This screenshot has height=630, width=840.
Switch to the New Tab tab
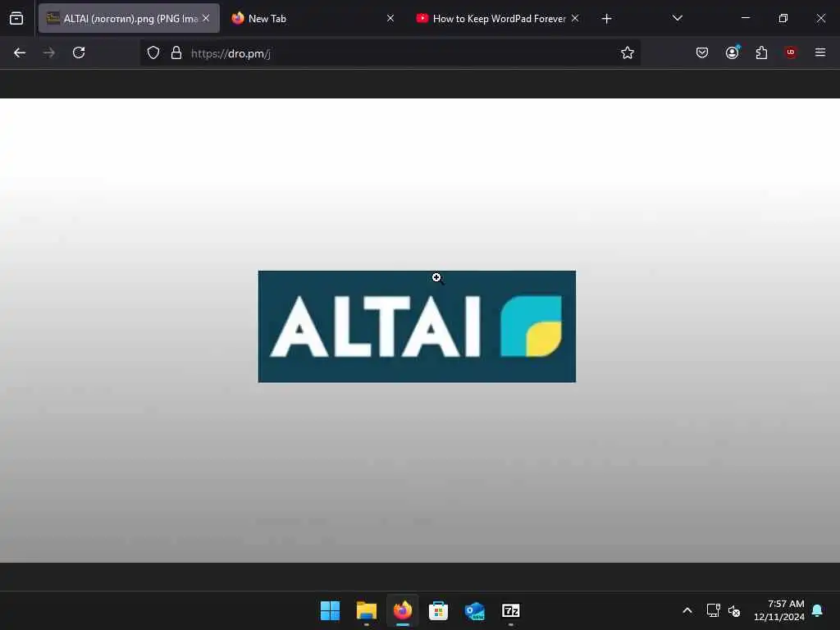pyautogui.click(x=313, y=19)
